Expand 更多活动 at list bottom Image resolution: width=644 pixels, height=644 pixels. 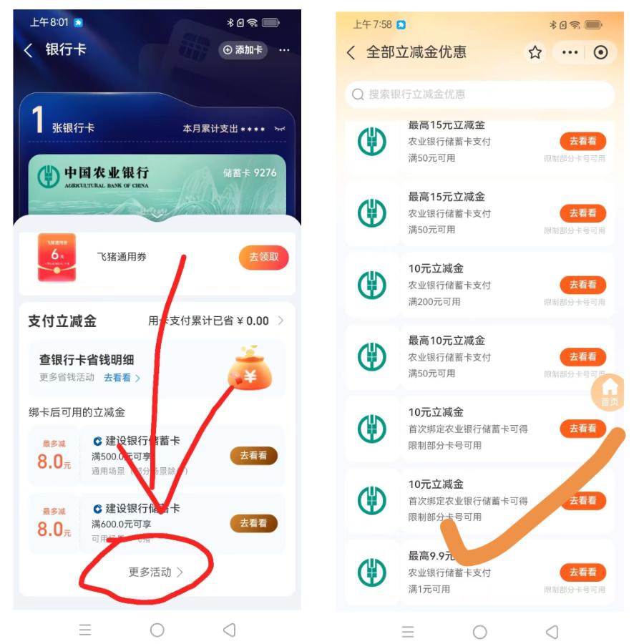point(156,572)
